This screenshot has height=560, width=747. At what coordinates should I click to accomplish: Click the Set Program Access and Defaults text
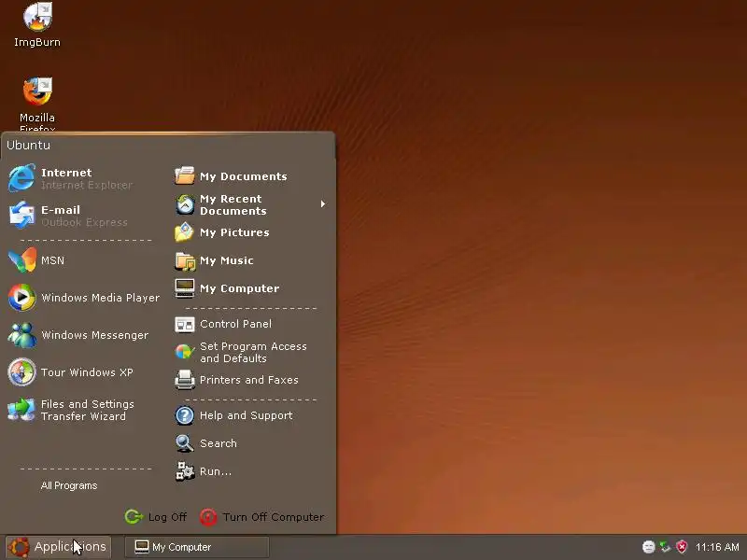pos(253,353)
